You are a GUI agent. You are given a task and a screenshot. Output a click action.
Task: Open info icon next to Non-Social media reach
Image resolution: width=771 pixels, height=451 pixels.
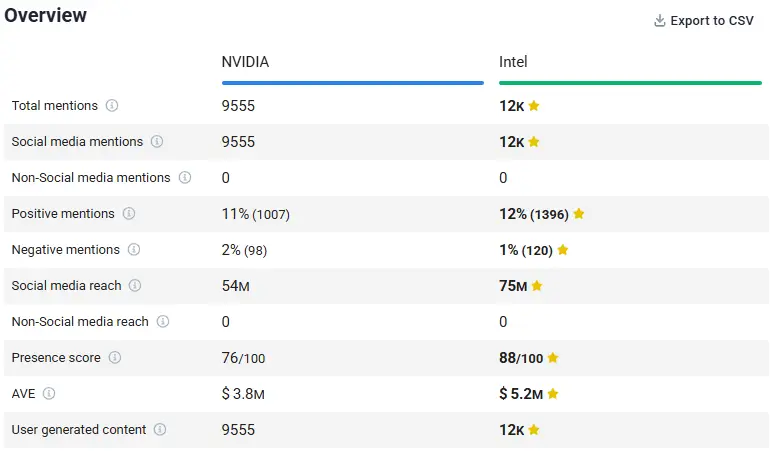coord(163,321)
